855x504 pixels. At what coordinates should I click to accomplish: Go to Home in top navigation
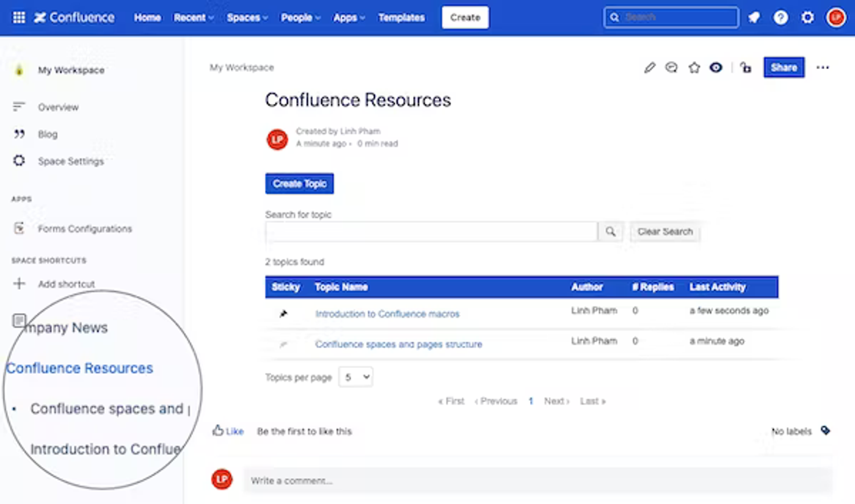(147, 18)
